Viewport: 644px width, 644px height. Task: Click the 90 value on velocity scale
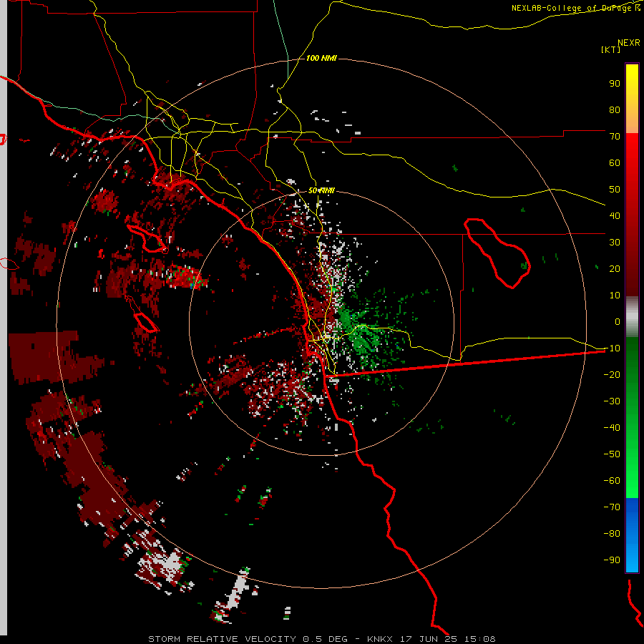(x=615, y=84)
